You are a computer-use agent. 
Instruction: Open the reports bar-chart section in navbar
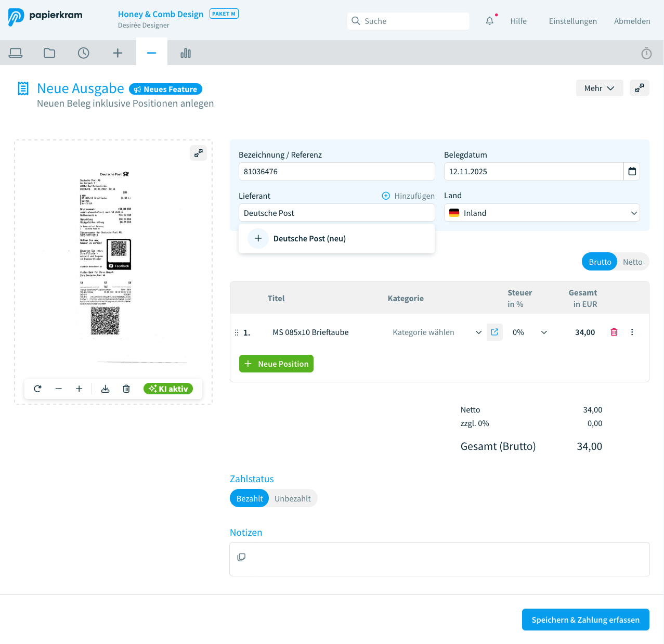185,53
